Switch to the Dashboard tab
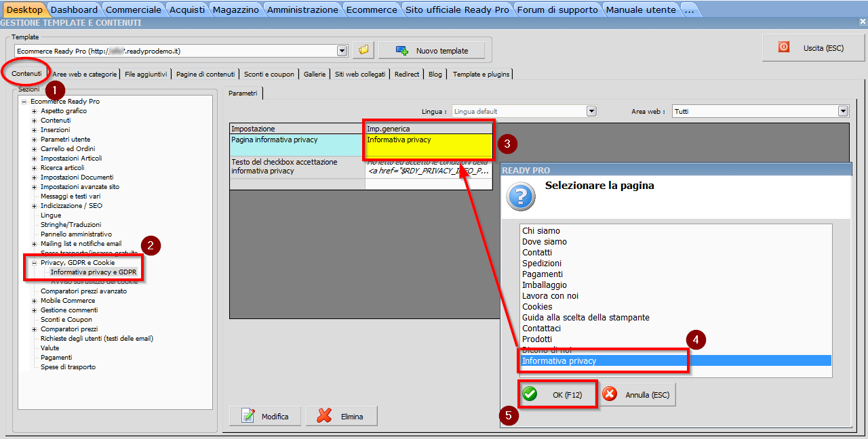 [74, 9]
